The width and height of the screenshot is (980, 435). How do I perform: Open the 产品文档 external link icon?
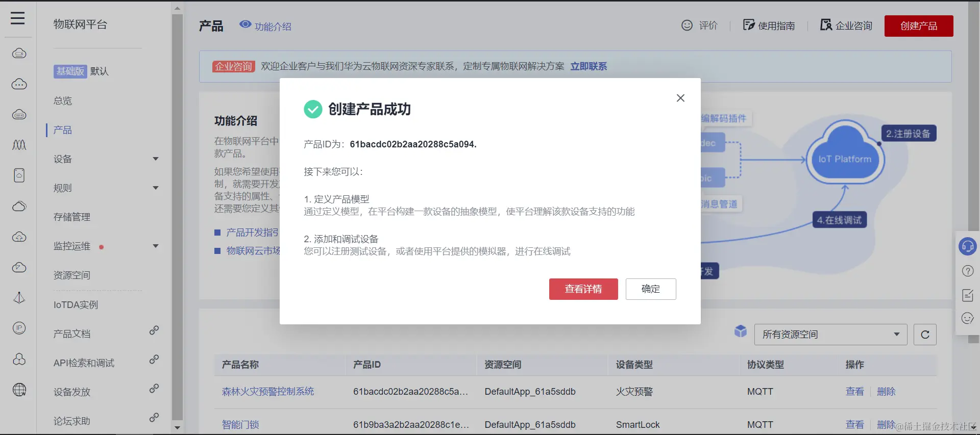(x=154, y=330)
